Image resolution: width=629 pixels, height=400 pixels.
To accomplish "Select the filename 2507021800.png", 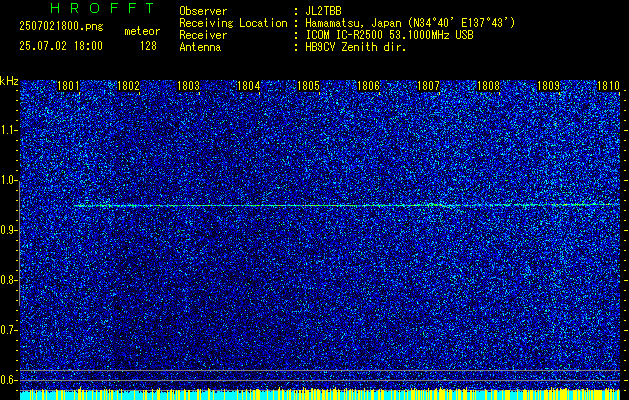I will (x=61, y=27).
